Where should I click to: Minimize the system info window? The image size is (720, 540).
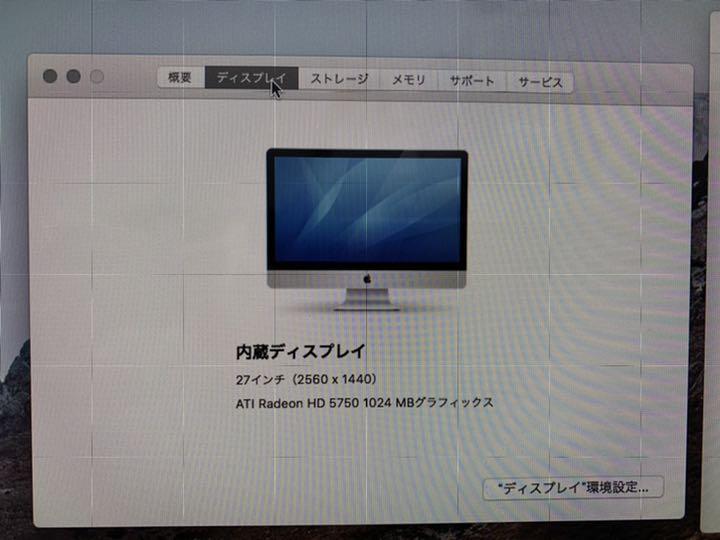coord(73,76)
